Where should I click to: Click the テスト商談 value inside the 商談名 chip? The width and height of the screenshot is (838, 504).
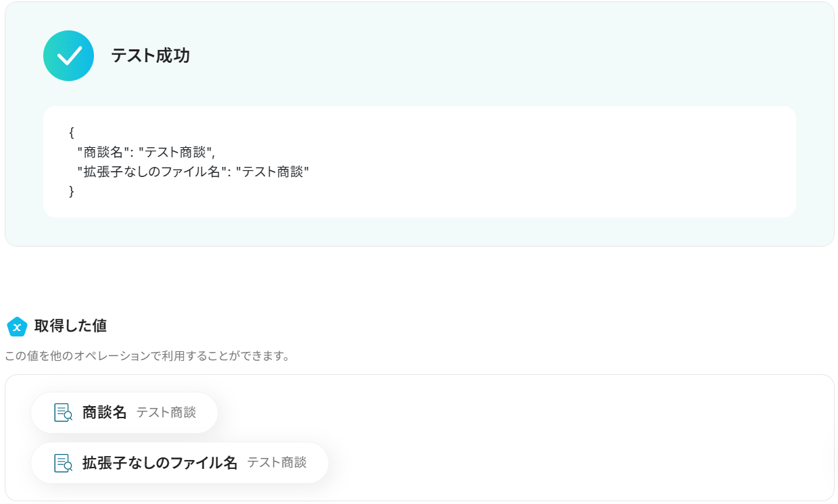166,412
